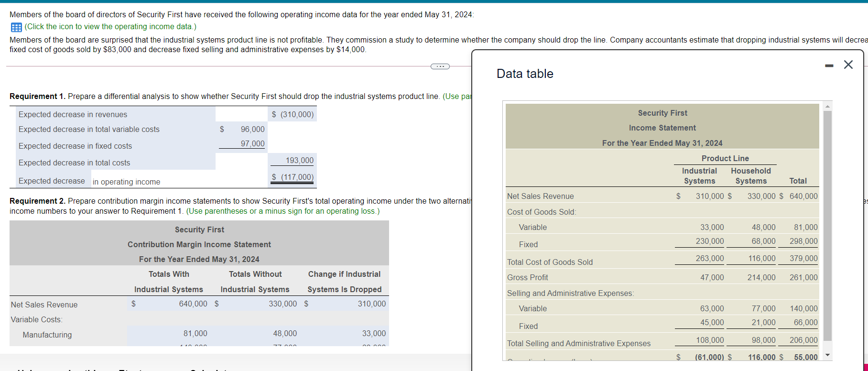Close the Data table popup
The width and height of the screenshot is (868, 371).
pos(848,65)
